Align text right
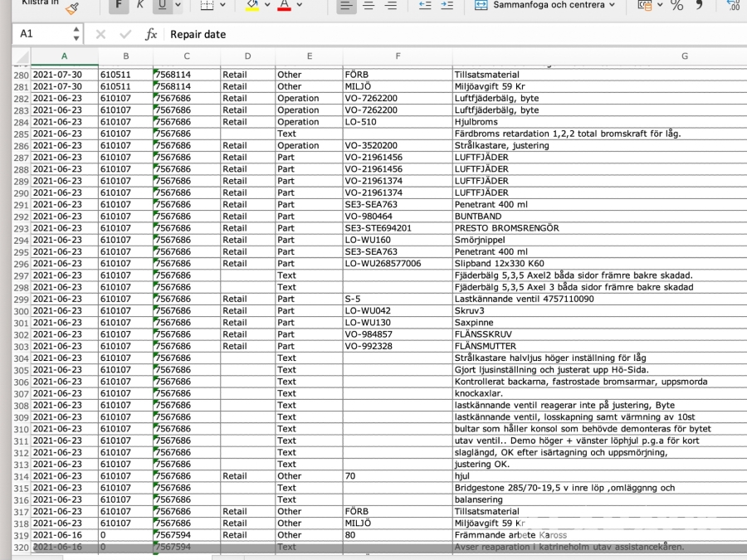The width and height of the screenshot is (747, 560). pos(390,6)
